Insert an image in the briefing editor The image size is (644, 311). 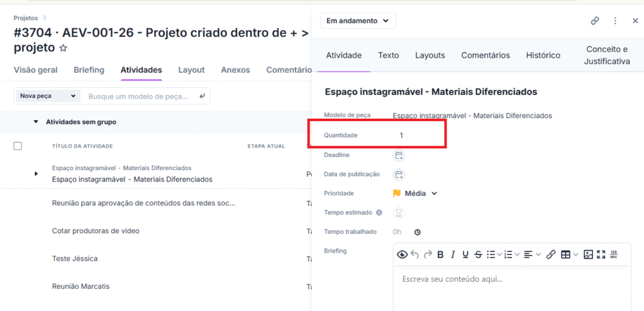[x=588, y=254]
